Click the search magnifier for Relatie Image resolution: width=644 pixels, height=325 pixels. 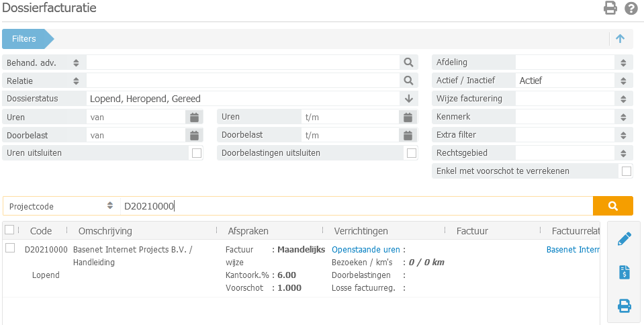[x=408, y=81]
